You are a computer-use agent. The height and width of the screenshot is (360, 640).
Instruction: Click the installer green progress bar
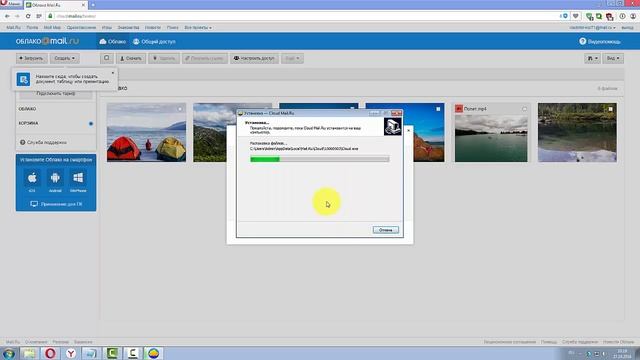click(320, 159)
